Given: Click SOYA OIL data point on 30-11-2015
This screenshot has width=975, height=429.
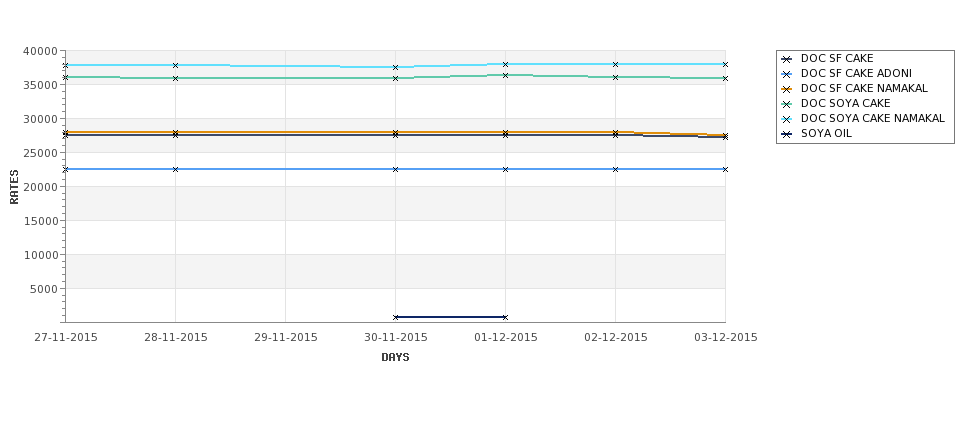Looking at the screenshot, I should click(395, 317).
